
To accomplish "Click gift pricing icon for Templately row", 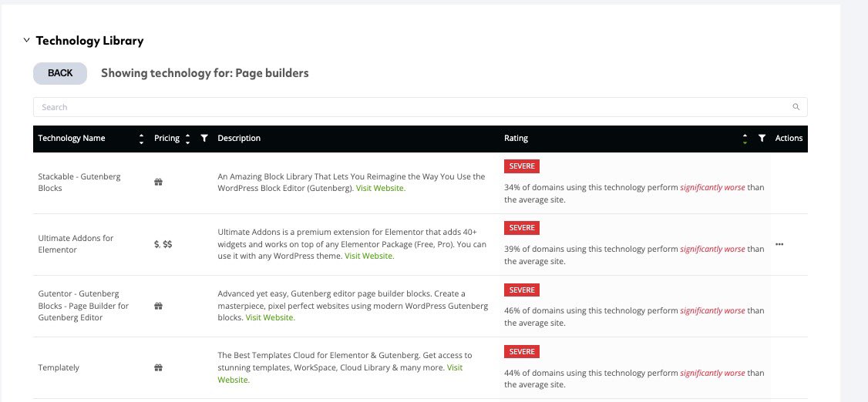I will click(x=158, y=367).
